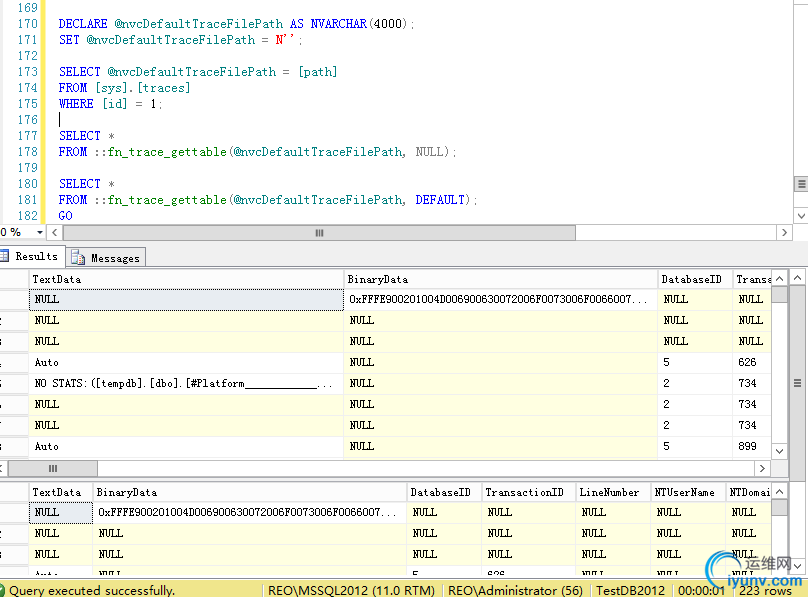Click the first grid's scroll down arrow
The width and height of the screenshot is (808, 597).
pos(780,451)
